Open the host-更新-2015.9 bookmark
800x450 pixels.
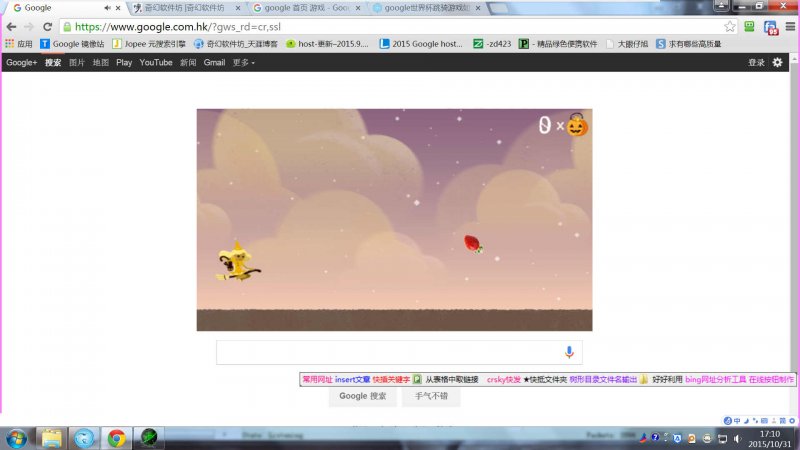point(327,44)
